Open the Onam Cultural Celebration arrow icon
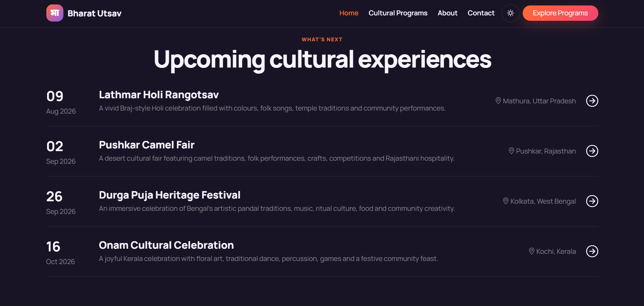Image resolution: width=644 pixels, height=306 pixels. (x=592, y=251)
